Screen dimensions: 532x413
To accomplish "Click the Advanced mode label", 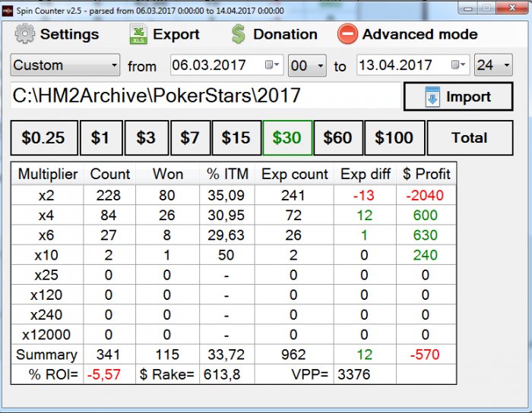I will tap(420, 34).
